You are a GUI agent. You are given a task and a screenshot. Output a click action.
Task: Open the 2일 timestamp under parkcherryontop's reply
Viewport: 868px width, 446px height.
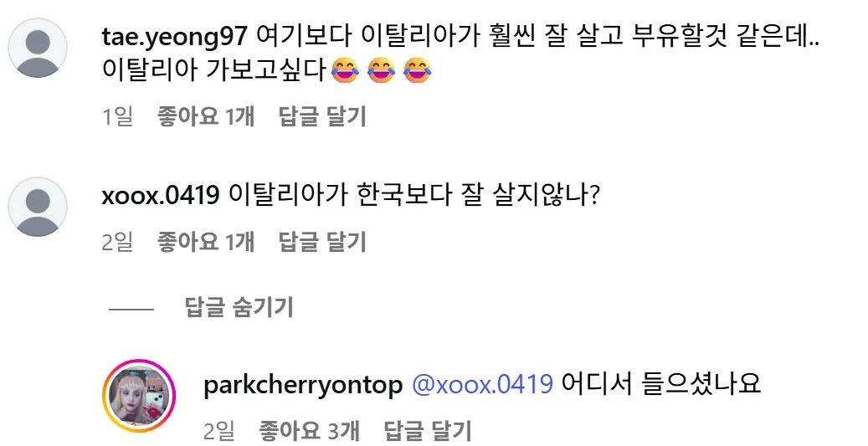point(219,430)
